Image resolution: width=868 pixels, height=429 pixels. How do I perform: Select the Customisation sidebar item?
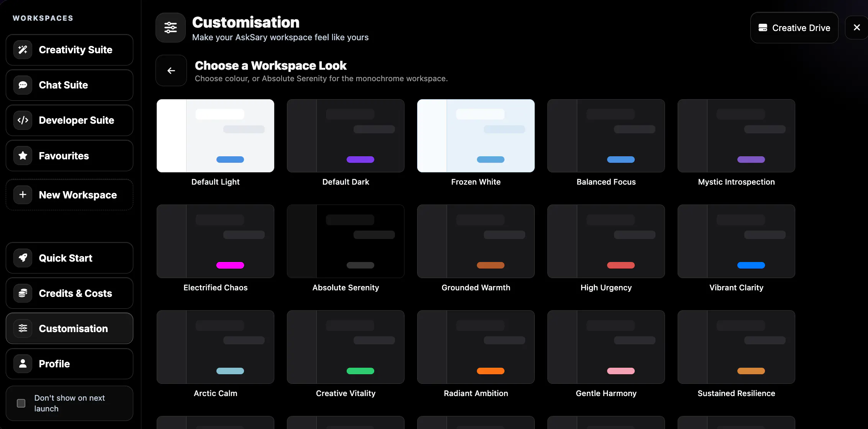coord(69,328)
